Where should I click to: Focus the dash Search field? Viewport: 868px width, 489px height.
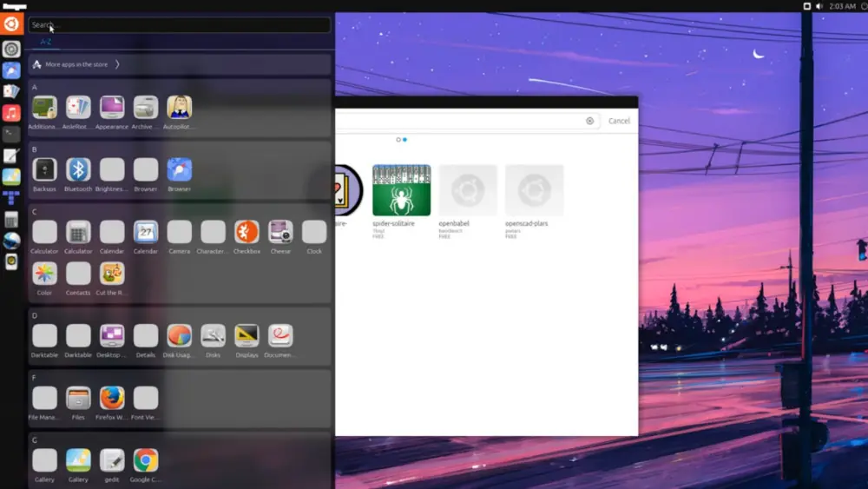point(180,24)
